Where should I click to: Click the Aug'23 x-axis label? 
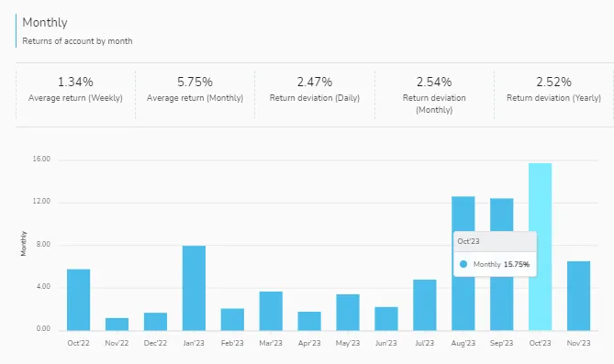(x=463, y=343)
